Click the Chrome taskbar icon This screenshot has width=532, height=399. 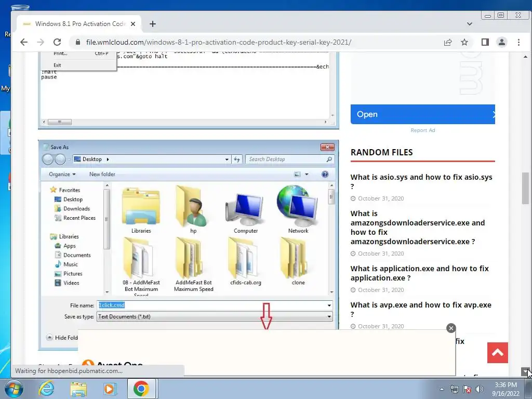click(x=141, y=389)
